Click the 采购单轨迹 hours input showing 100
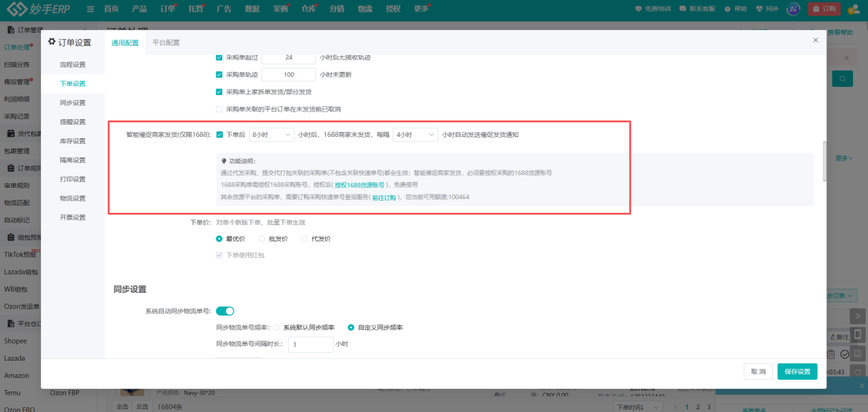This screenshot has width=868, height=412. tap(289, 75)
